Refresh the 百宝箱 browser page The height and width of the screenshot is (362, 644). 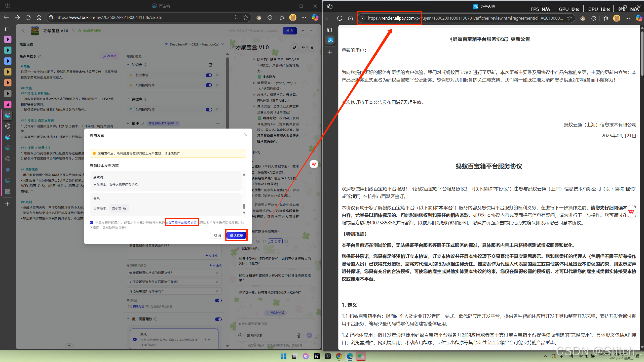pyautogui.click(x=28, y=17)
